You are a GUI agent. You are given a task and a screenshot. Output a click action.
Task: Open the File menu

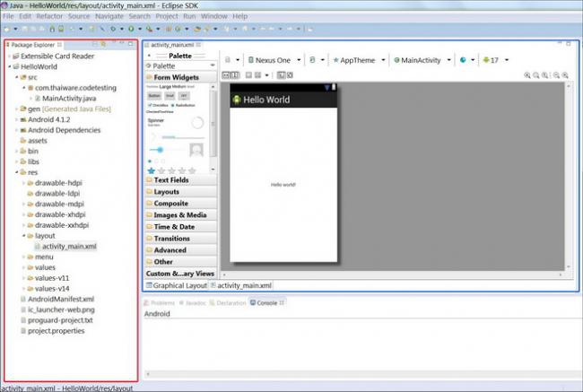click(x=8, y=16)
